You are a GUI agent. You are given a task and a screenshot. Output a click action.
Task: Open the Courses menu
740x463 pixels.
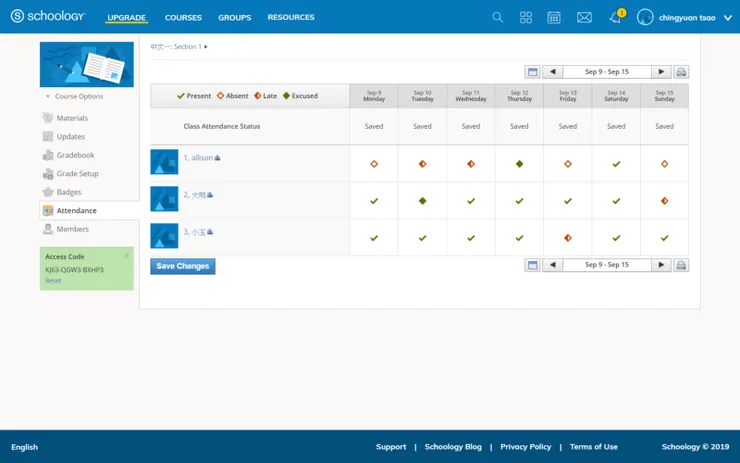pos(183,17)
